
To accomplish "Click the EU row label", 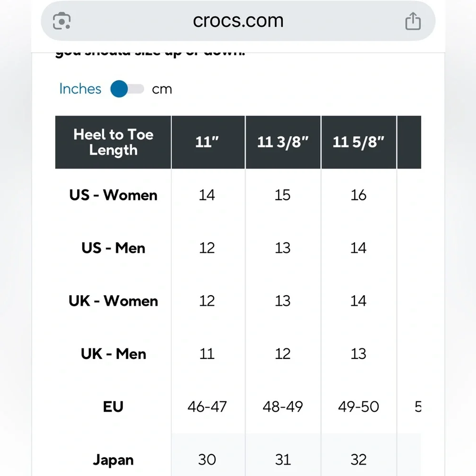I will pyautogui.click(x=113, y=407).
